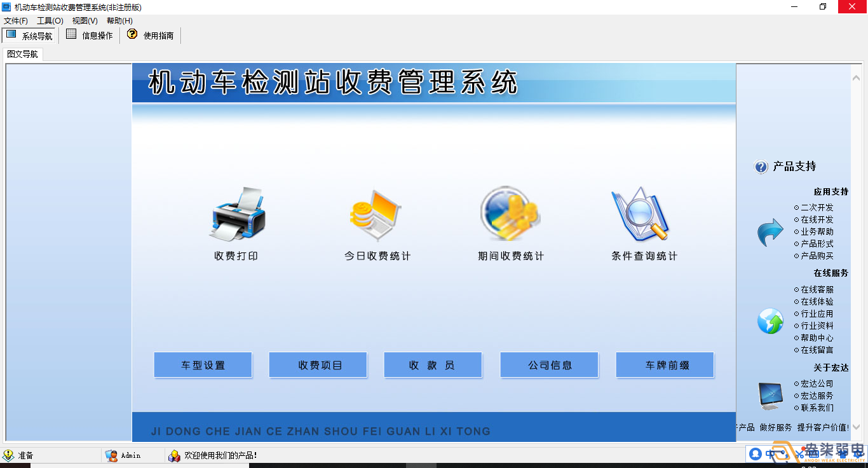The height and width of the screenshot is (468, 868).
Task: Open the 在线客服 link
Action: (815, 290)
